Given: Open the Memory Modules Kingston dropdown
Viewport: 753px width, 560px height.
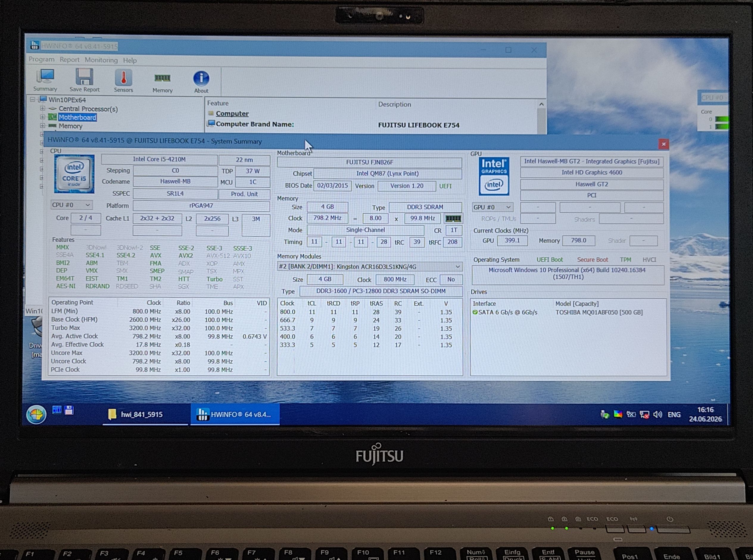Looking at the screenshot, I should 370,266.
